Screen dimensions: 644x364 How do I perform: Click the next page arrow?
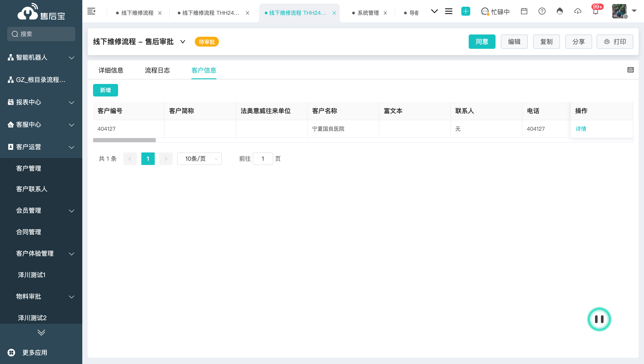(166, 159)
